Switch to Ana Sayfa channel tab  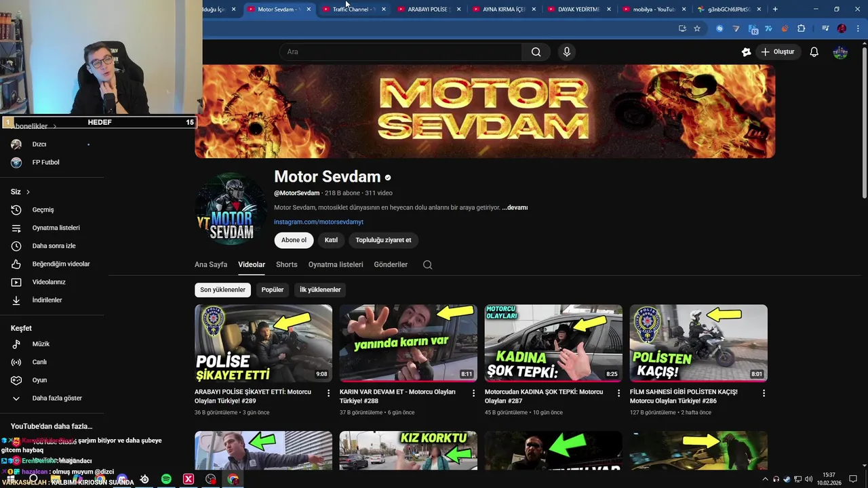pos(211,265)
